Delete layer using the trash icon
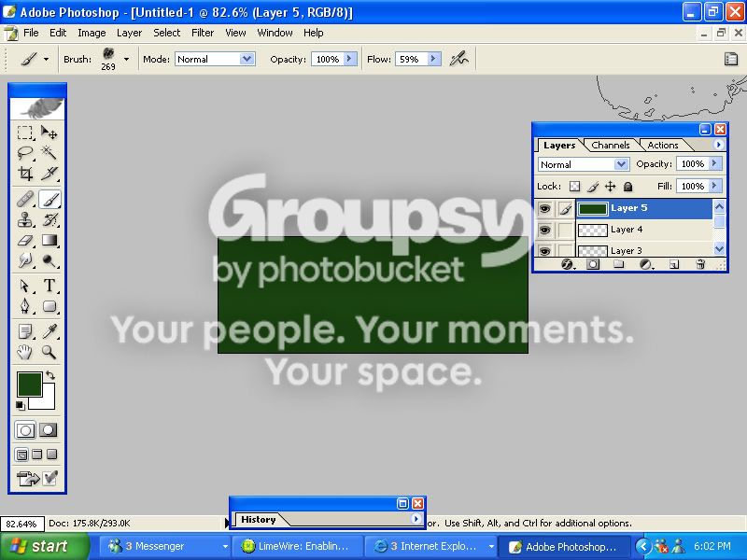747x560 pixels. coord(699,264)
